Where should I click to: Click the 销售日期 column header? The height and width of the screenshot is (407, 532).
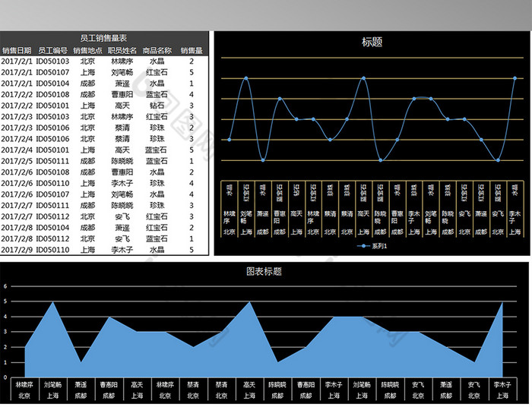tap(17, 50)
